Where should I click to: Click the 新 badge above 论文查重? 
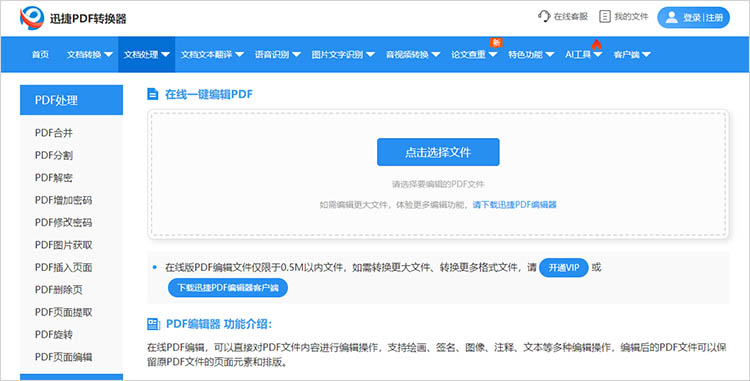pos(496,43)
